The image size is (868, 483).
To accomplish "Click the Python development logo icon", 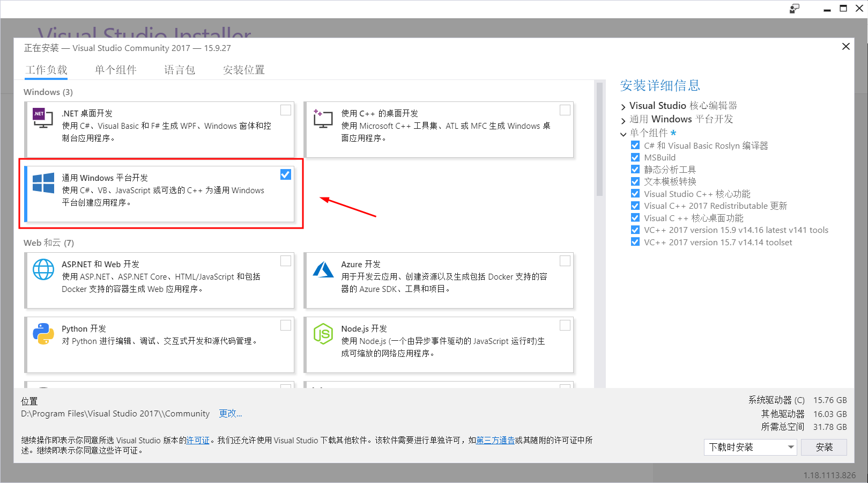I will (43, 334).
